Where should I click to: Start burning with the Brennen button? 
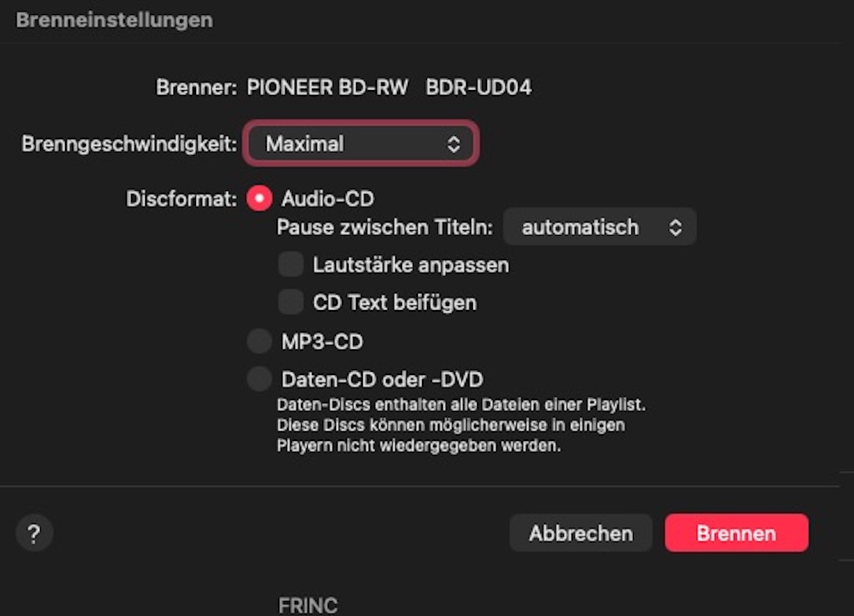736,533
